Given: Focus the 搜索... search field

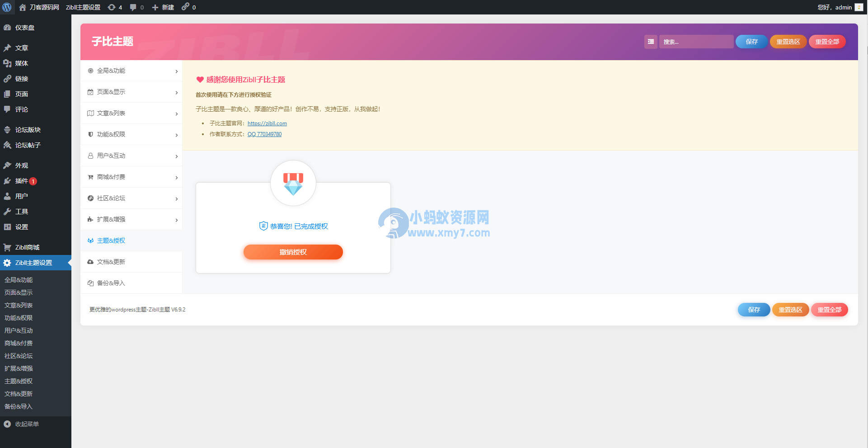Looking at the screenshot, I should point(696,42).
